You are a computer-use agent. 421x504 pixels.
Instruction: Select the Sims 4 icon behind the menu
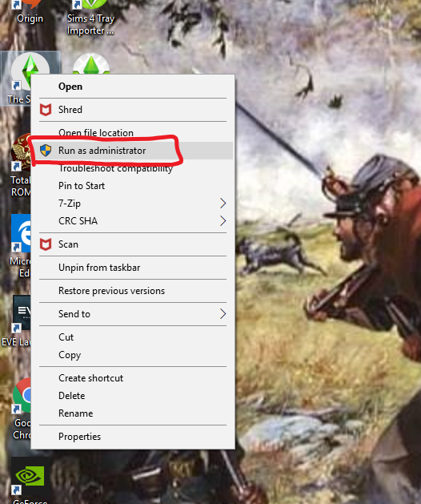91,63
